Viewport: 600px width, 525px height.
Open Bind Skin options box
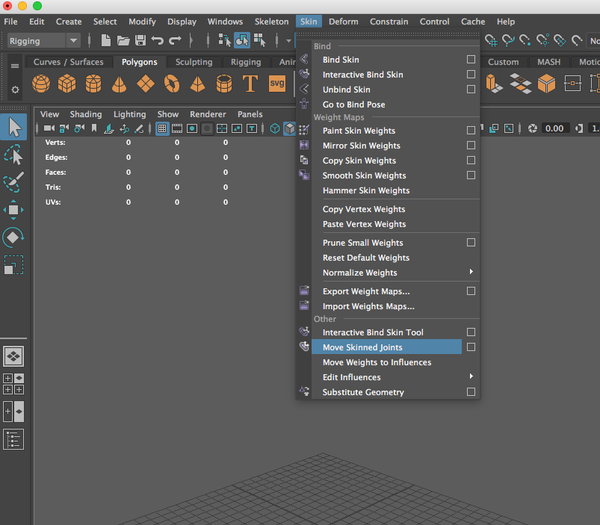point(471,59)
